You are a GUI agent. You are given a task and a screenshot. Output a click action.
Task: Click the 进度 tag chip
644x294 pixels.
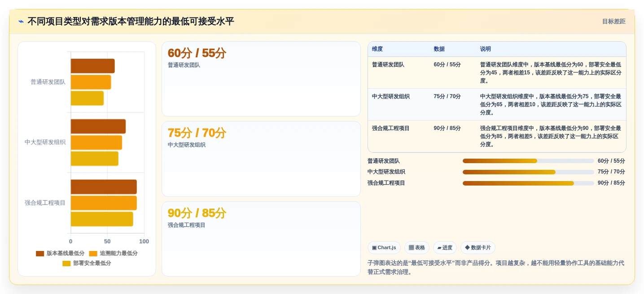(x=445, y=248)
